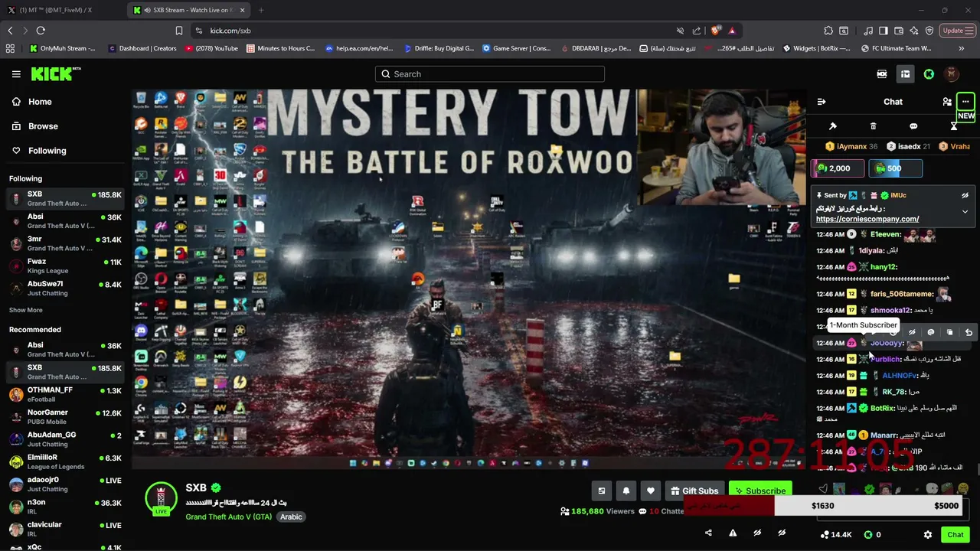Click the Arabic language tag
Screen dimensions: 980x551
pyautogui.click(x=291, y=517)
